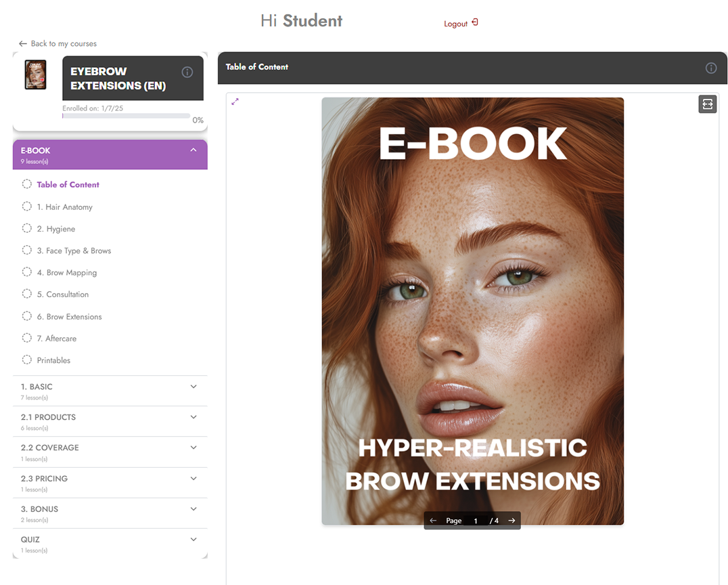Collapse the E-BOOK section
The width and height of the screenshot is (728, 585).
pos(194,150)
